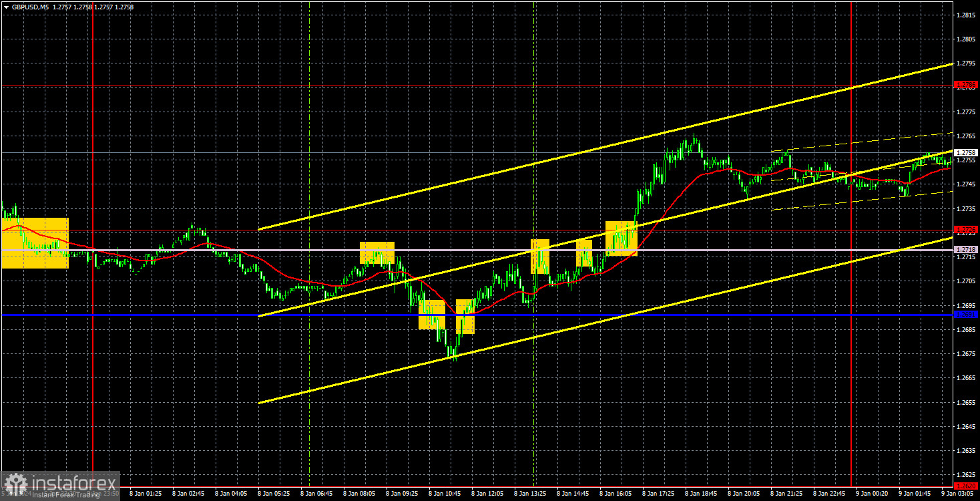Open the chart dropdown triangle beside GBPUSD,M5
The image size is (980, 501).
tap(5, 7)
